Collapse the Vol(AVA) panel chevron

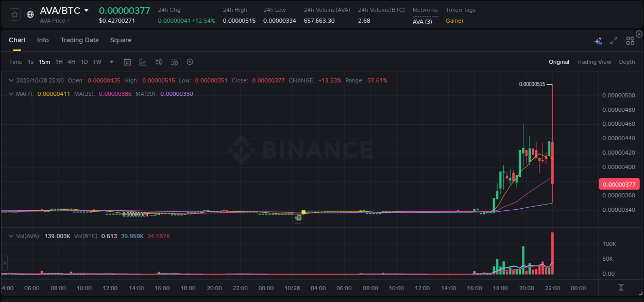pyautogui.click(x=11, y=236)
